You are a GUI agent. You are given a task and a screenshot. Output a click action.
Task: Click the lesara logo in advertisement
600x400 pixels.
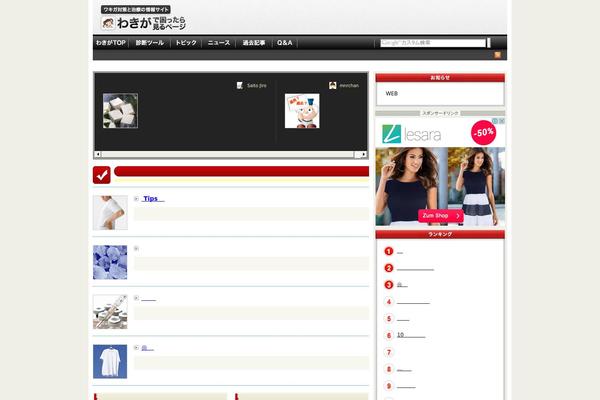[x=411, y=134]
